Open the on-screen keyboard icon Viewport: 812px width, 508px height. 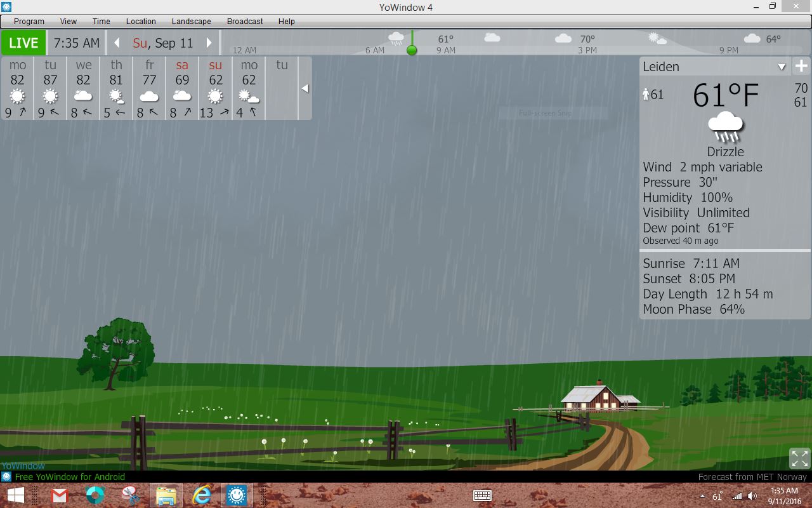[x=483, y=496]
